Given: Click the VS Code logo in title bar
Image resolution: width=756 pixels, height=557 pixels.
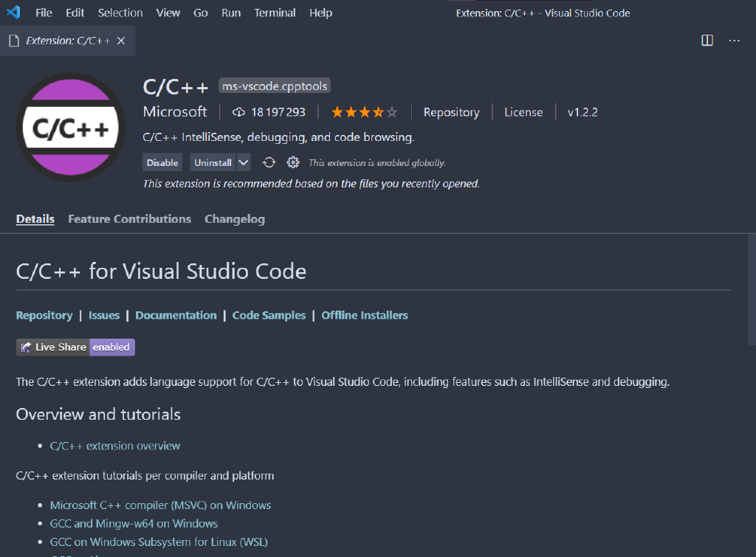Looking at the screenshot, I should tap(13, 12).
